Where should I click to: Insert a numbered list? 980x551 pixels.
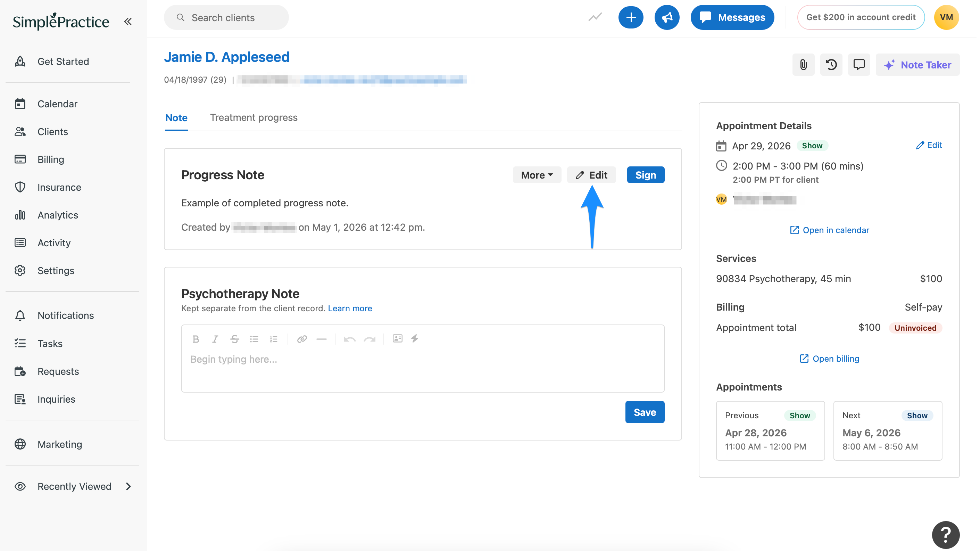[274, 339]
